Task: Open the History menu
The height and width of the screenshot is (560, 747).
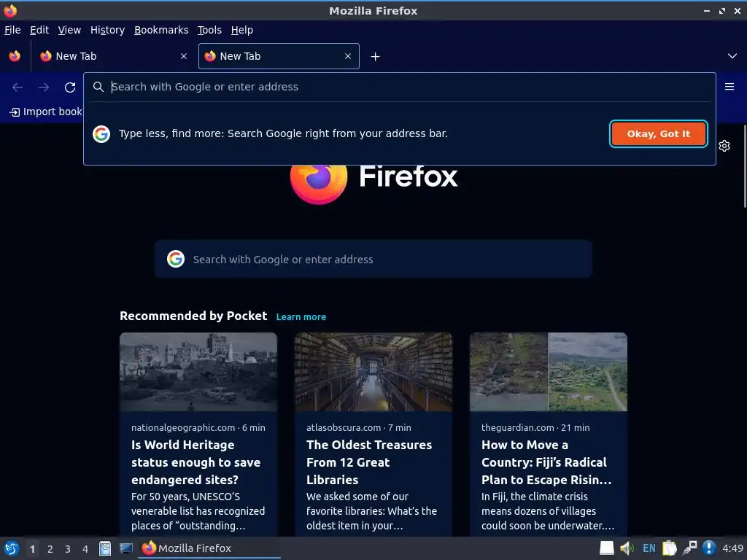Action: tap(108, 30)
